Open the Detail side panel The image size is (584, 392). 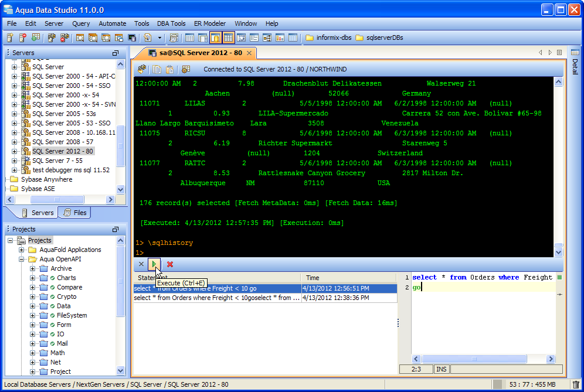tap(575, 62)
